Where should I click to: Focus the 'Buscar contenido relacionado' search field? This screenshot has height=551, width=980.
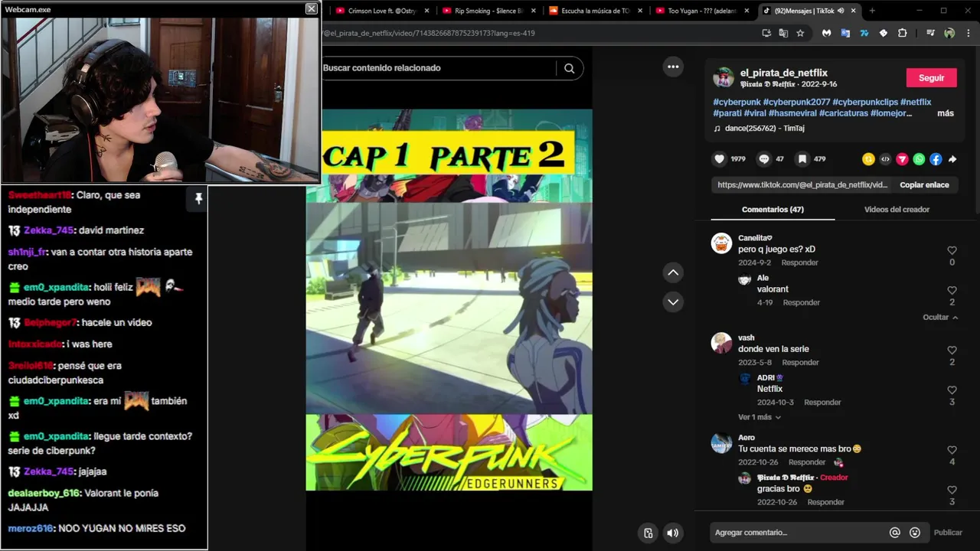(436, 68)
